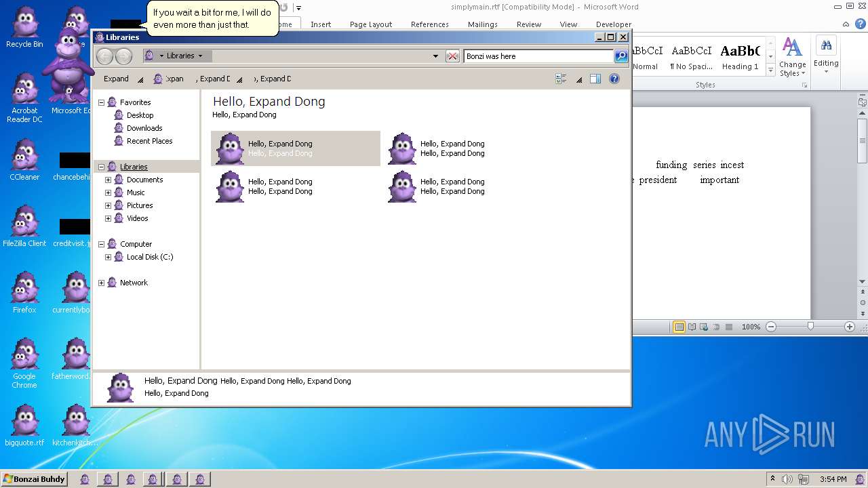This screenshot has width=868, height=488.
Task: Open the Developer tab in Word
Action: pos(613,24)
